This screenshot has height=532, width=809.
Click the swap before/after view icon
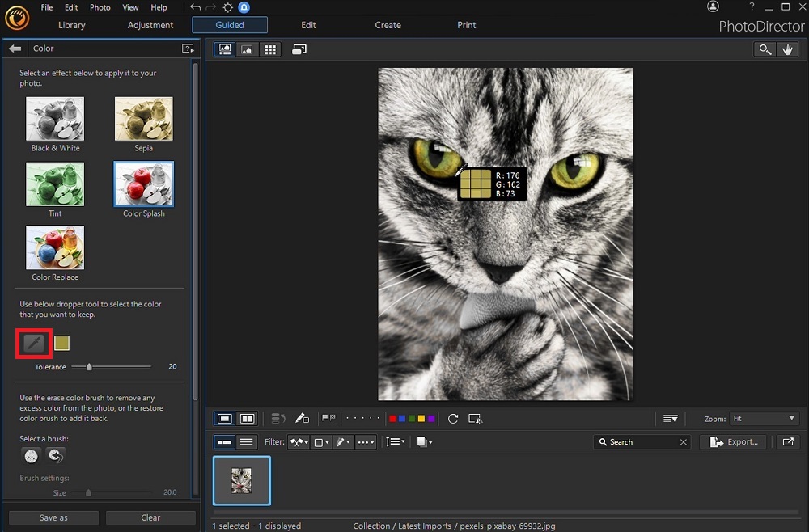[299, 49]
